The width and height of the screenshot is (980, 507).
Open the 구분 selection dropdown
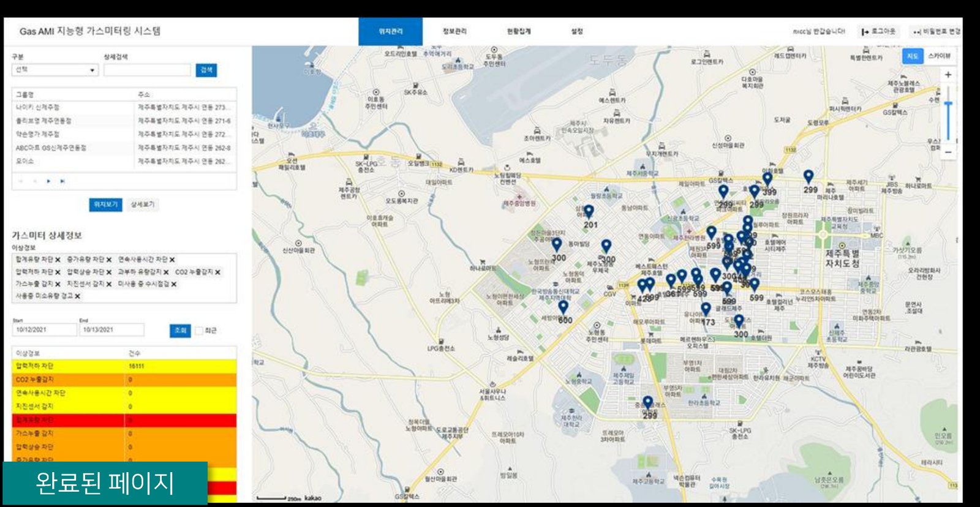(55, 70)
